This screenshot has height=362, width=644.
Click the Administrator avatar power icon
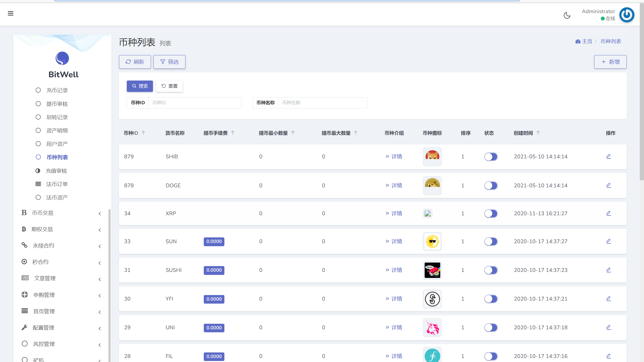(x=627, y=15)
